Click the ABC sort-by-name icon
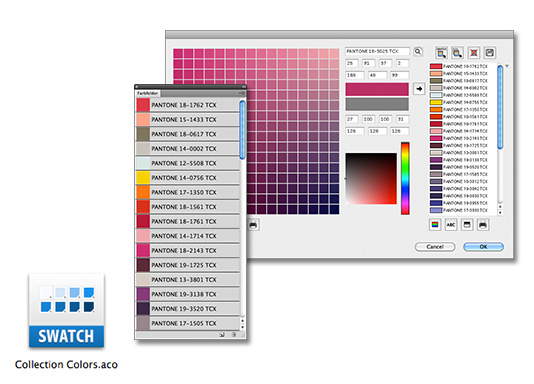 pyautogui.click(x=451, y=225)
